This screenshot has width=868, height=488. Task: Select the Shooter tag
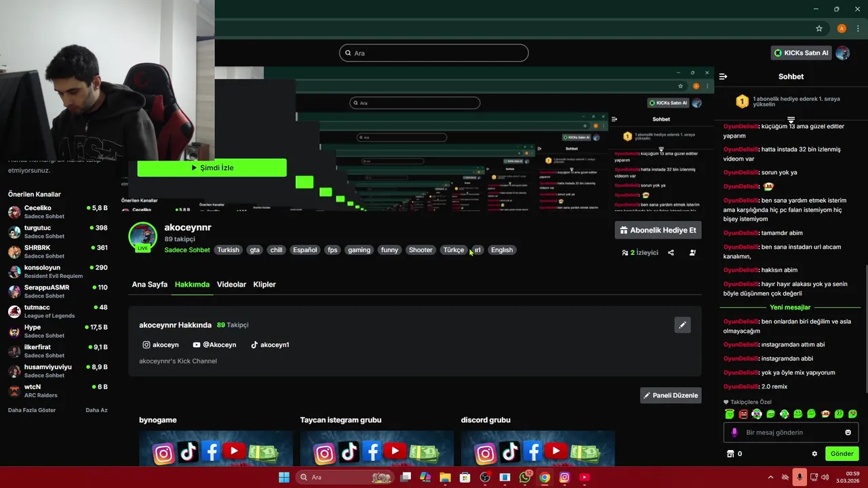[x=420, y=250]
